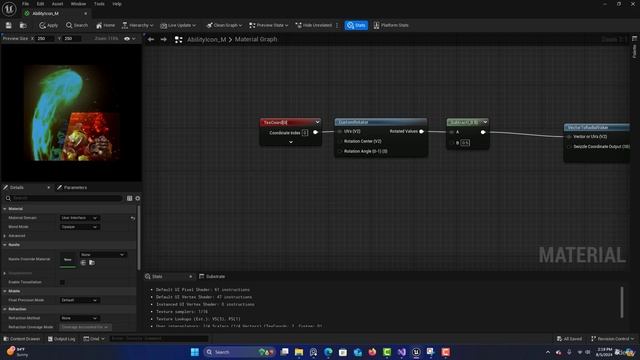The image size is (640, 360).
Task: Click the TexCoord node output pin
Action: click(x=315, y=132)
